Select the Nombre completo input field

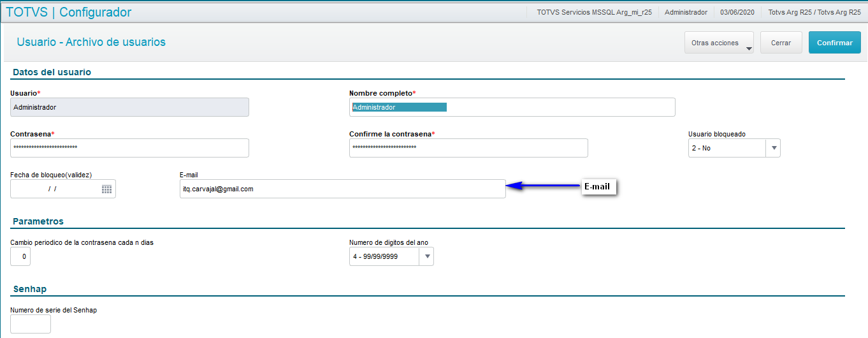[512, 107]
